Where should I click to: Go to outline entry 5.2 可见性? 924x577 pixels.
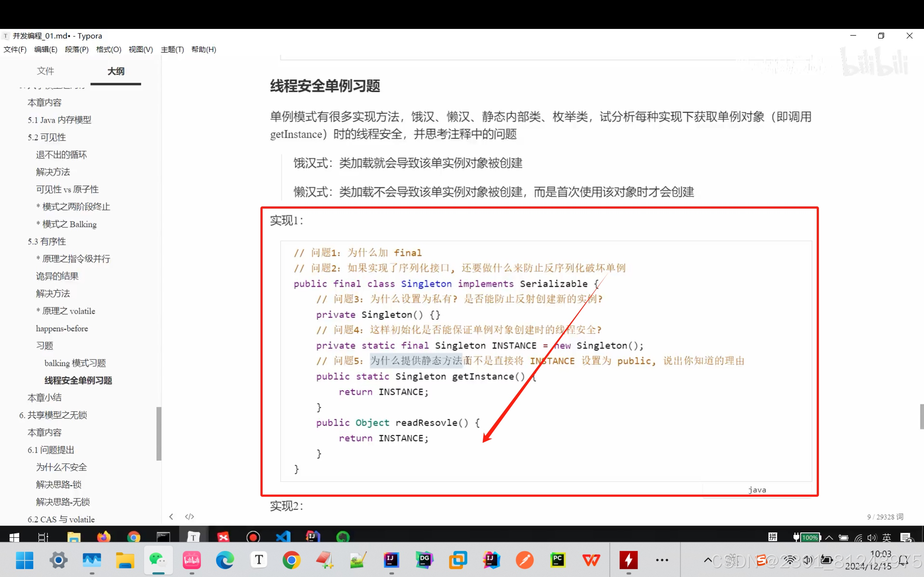(x=47, y=137)
